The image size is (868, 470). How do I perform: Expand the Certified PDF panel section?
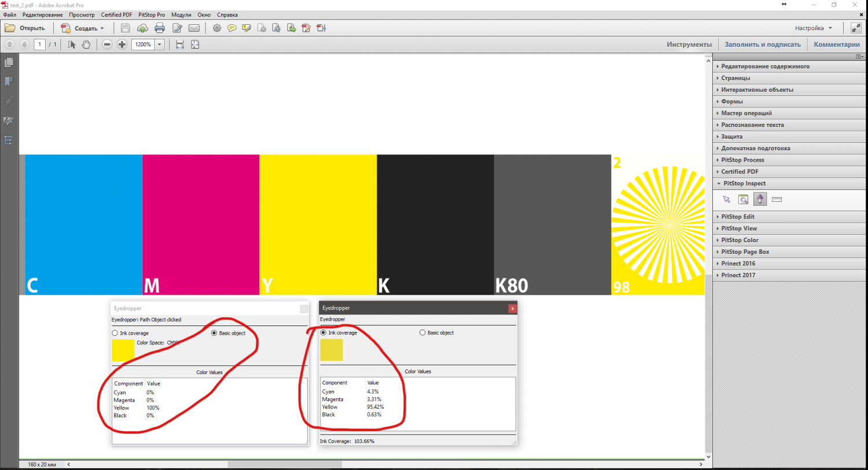pos(789,172)
